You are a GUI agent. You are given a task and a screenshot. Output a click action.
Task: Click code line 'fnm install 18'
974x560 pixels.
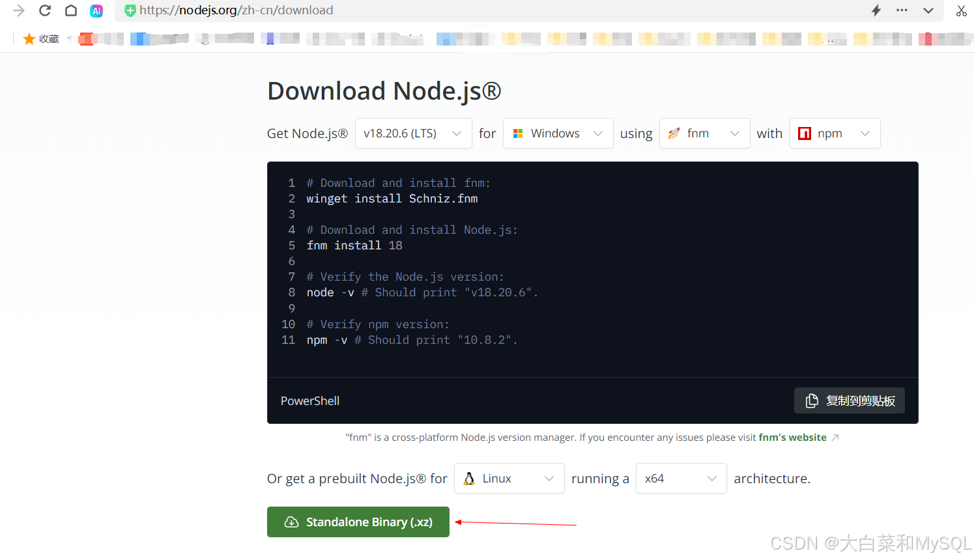[354, 245]
